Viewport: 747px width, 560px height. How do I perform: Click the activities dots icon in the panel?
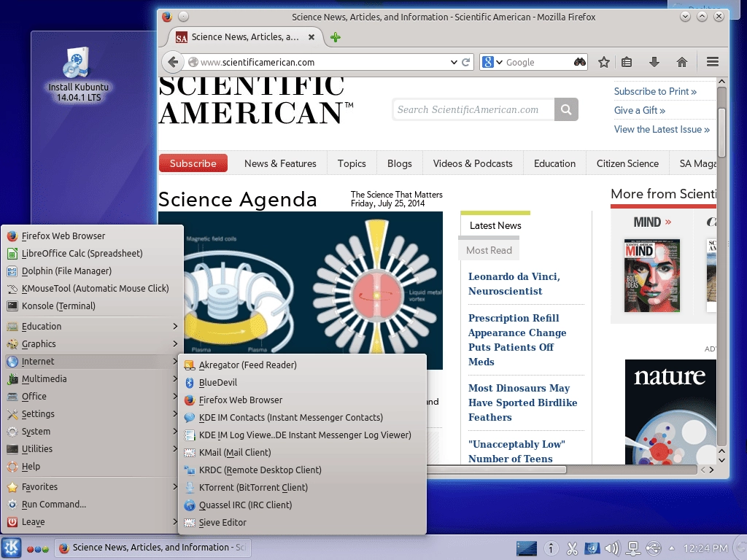tap(38, 548)
